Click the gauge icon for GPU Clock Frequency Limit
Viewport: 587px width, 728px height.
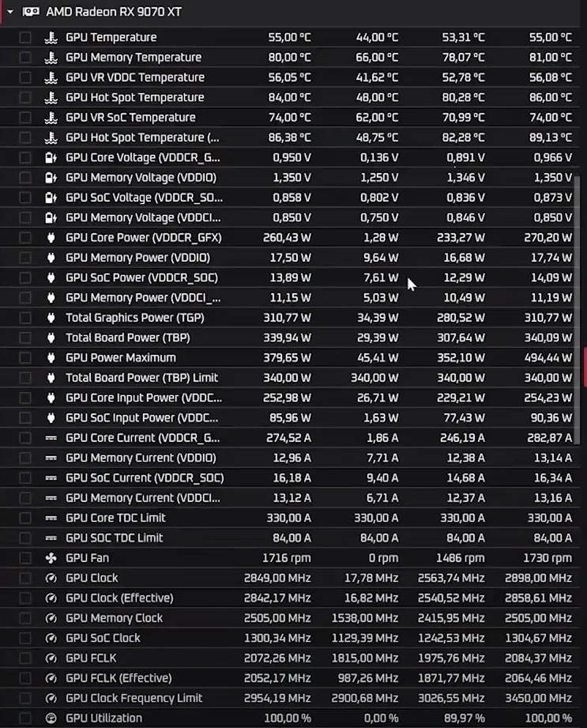pyautogui.click(x=51, y=698)
